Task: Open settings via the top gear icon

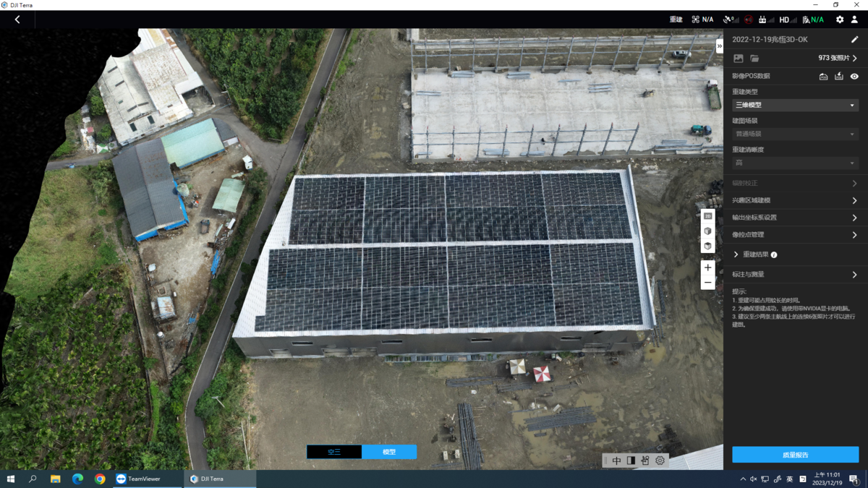Action: tap(840, 20)
